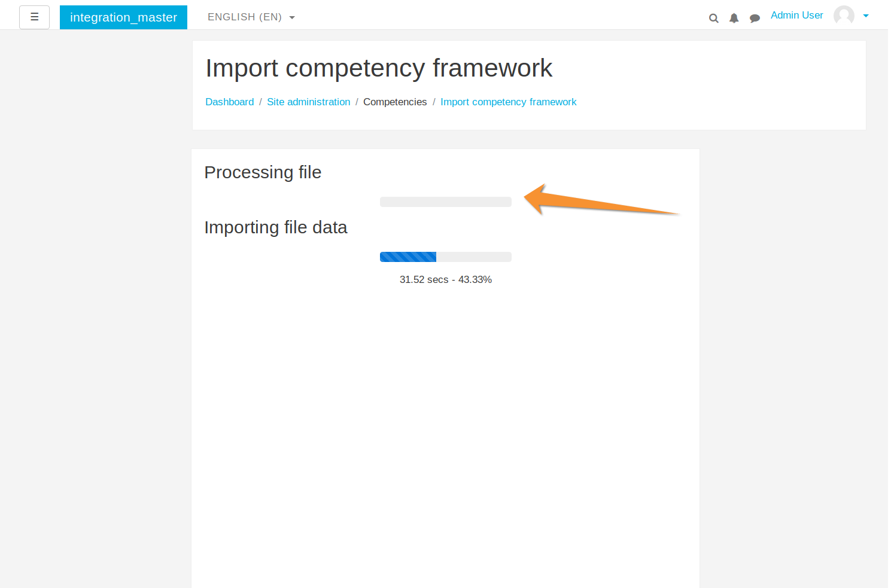891x588 pixels.
Task: Click the Import competency framework page title
Action: (x=379, y=68)
